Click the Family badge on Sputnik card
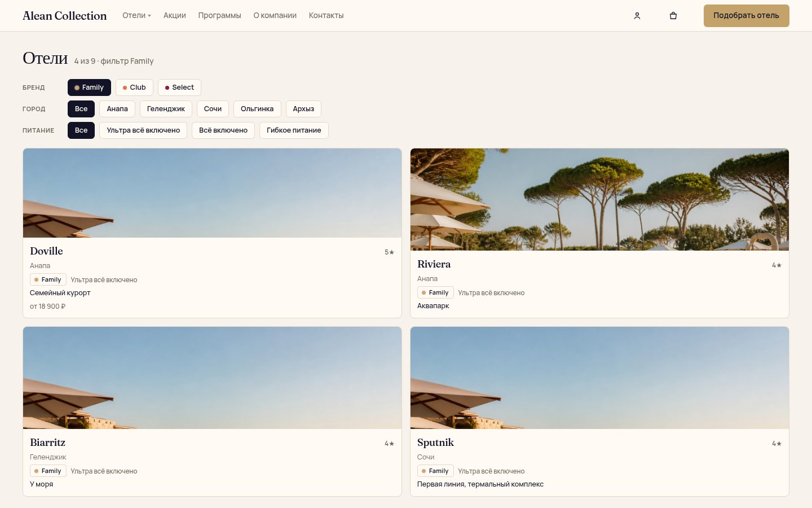Image resolution: width=812 pixels, height=508 pixels. point(435,471)
